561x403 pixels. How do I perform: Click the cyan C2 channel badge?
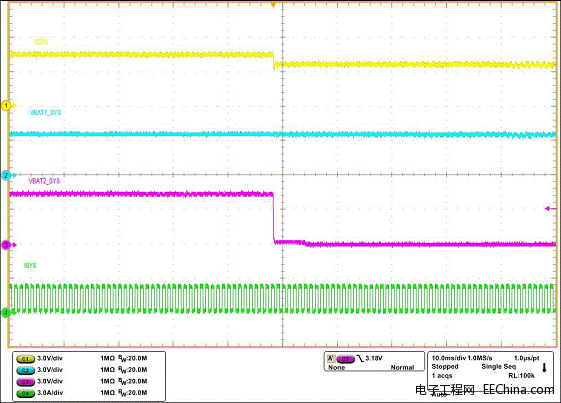point(25,370)
